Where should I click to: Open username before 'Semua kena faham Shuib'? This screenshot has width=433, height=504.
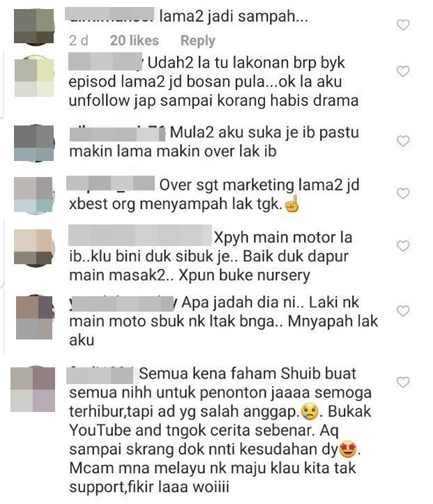pos(100,375)
